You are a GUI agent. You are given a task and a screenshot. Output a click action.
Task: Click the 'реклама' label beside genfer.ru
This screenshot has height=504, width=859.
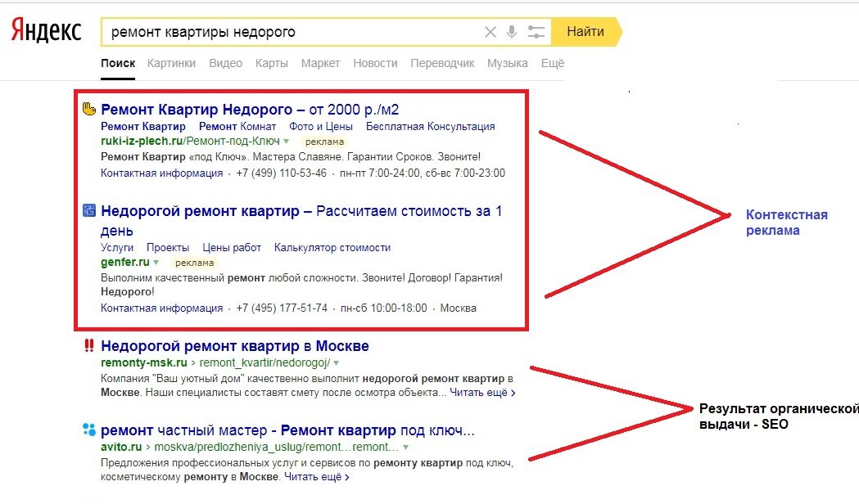194,263
